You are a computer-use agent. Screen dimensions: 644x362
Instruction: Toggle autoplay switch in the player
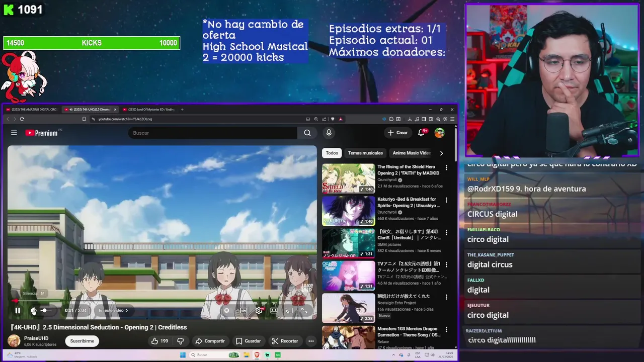(226, 311)
